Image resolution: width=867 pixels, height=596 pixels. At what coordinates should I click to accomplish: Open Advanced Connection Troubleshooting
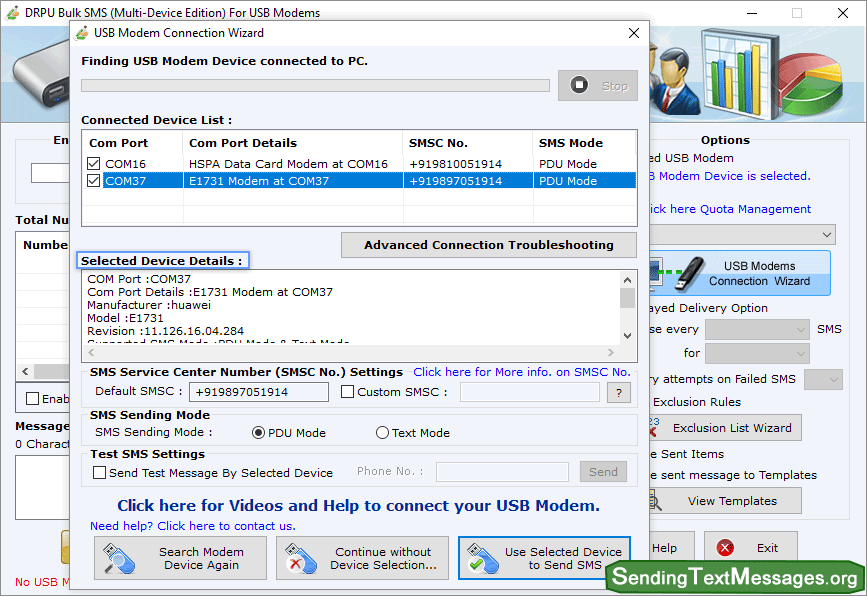489,245
